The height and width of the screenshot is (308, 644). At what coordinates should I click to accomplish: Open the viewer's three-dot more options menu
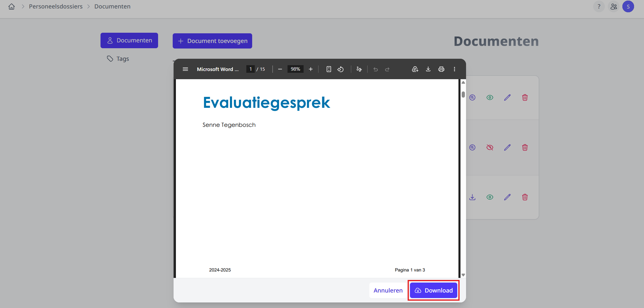[x=454, y=69]
